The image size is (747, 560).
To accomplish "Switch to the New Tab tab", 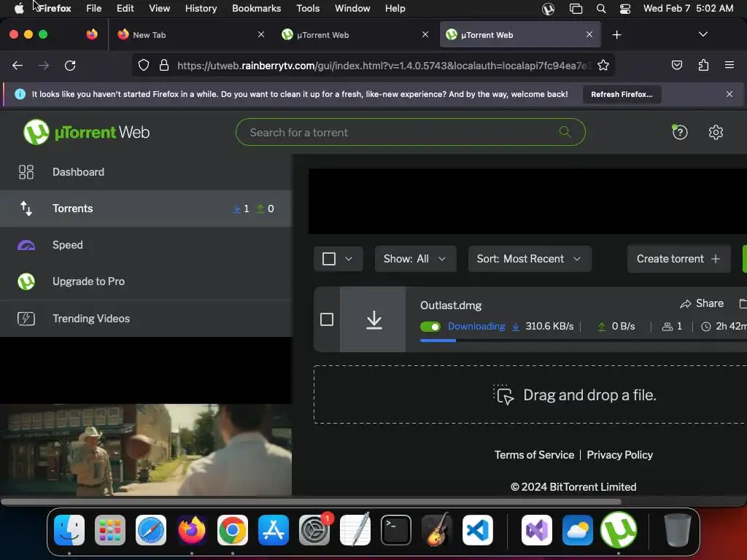I will click(190, 35).
